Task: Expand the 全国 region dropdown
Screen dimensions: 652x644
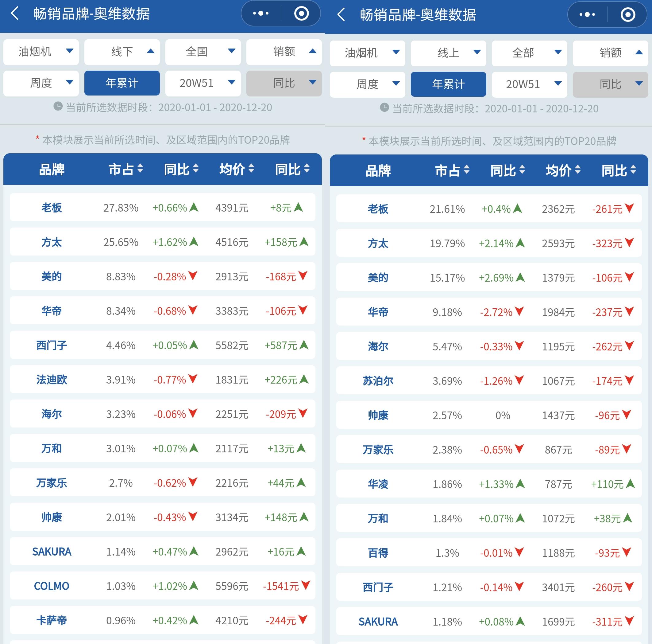Action: [203, 52]
